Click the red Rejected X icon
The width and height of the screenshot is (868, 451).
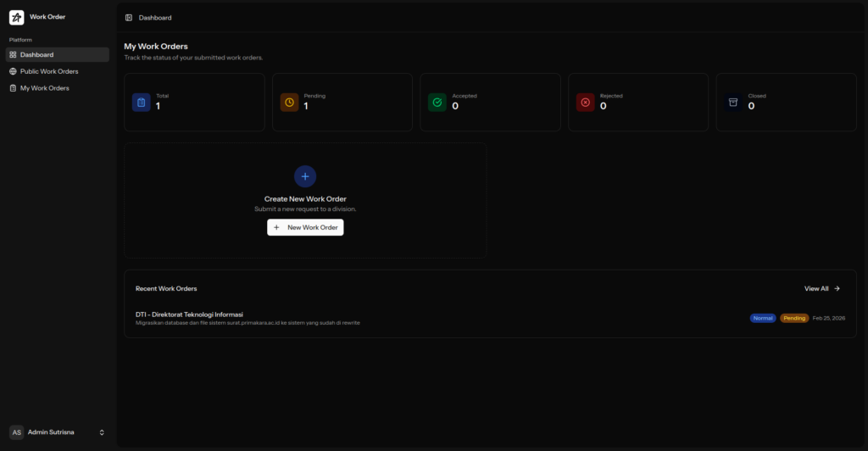585,103
